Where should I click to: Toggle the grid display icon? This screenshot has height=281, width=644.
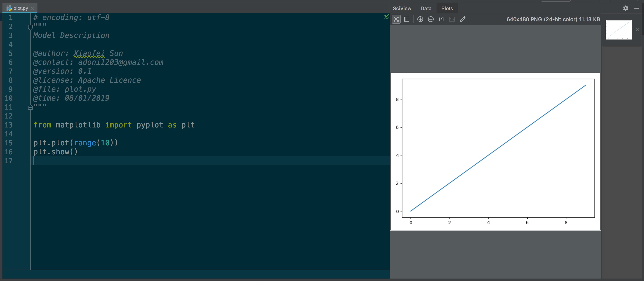pyautogui.click(x=407, y=19)
